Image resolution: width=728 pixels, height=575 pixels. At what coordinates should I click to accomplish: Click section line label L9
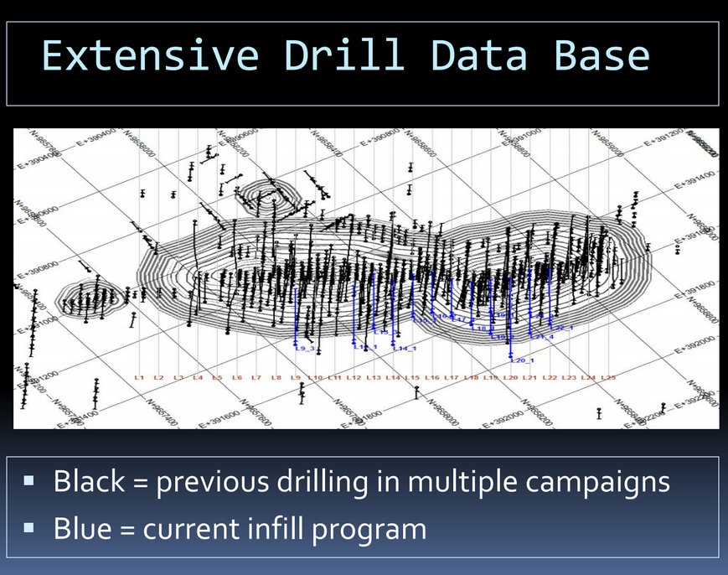296,377
